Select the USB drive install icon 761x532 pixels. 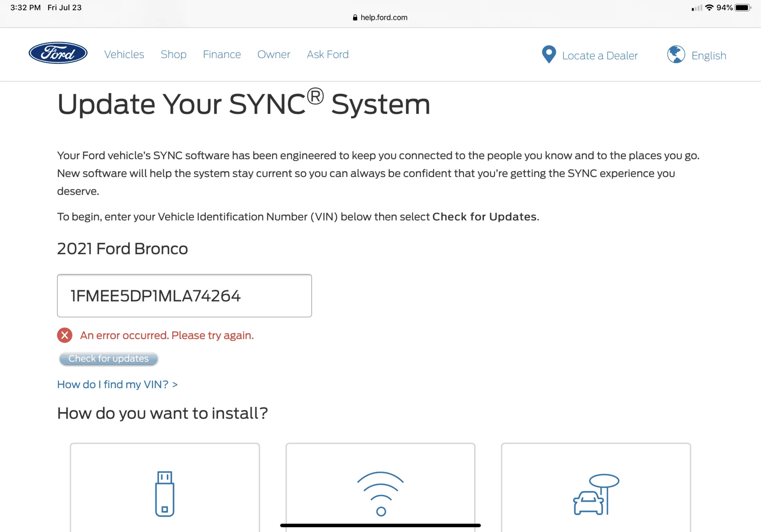[165, 494]
